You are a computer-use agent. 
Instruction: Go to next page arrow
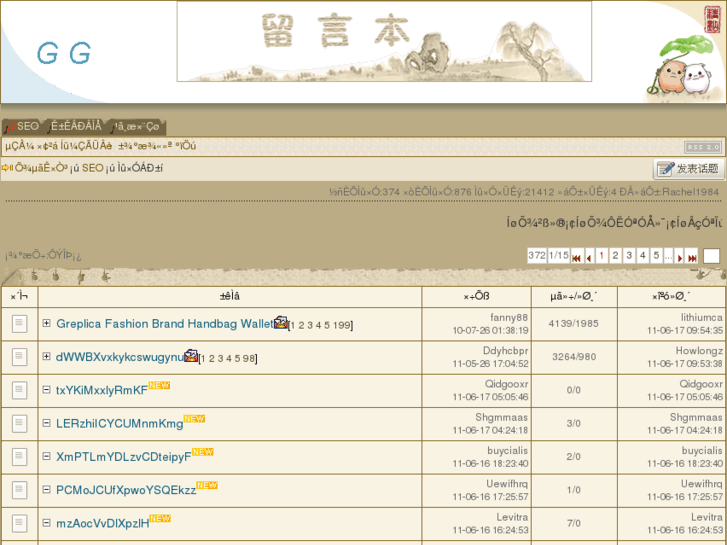point(679,256)
